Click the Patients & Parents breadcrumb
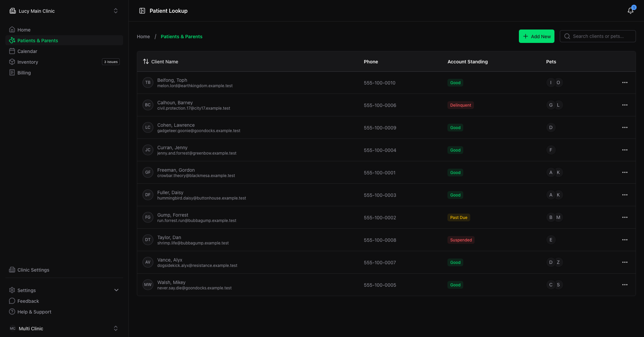644x337 pixels. (181, 37)
